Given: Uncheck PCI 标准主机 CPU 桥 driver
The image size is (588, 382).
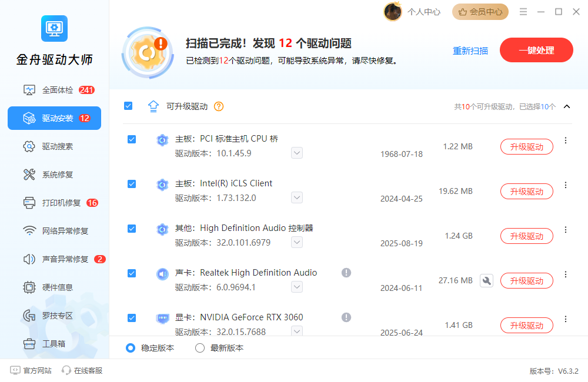Looking at the screenshot, I should [132, 139].
